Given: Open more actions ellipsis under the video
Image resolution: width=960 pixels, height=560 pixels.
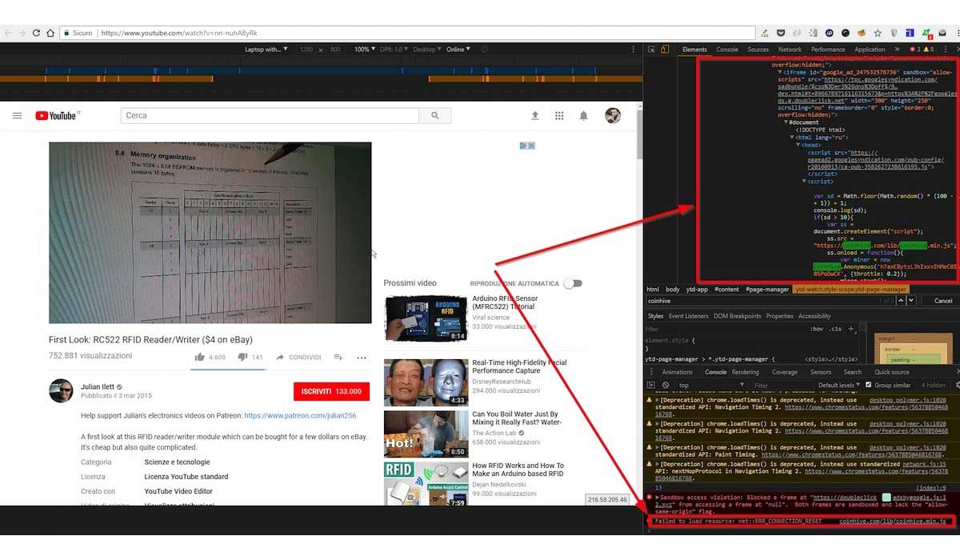Looking at the screenshot, I should pyautogui.click(x=362, y=358).
